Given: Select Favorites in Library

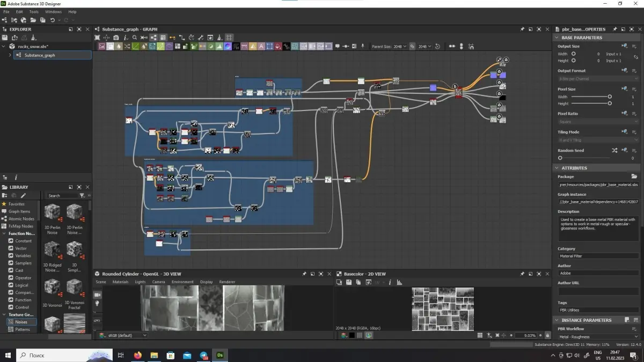Looking at the screenshot, I should tap(17, 204).
